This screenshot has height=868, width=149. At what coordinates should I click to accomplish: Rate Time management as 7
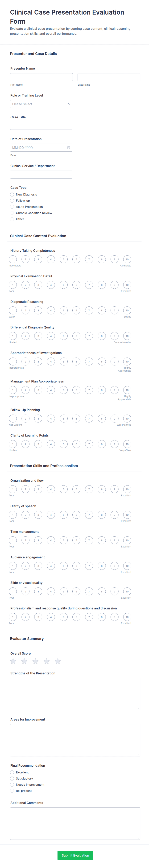click(89, 540)
